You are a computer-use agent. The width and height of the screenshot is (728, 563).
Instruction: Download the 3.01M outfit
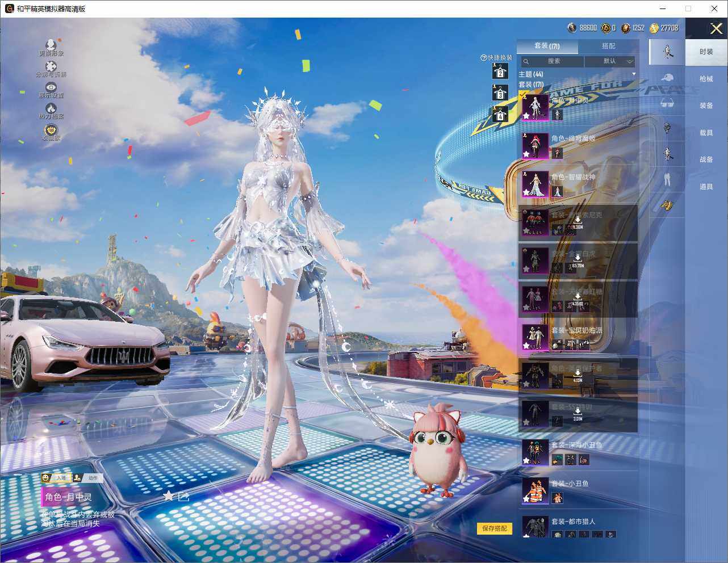tap(578, 414)
